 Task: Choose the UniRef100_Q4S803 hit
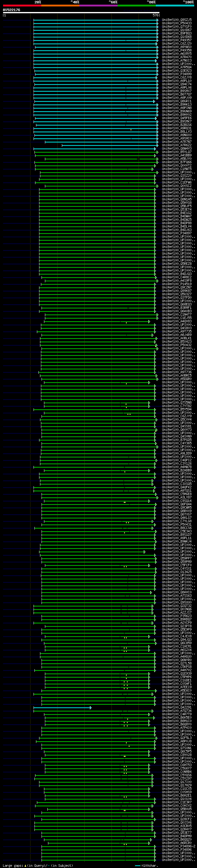pyautogui.click(x=177, y=328)
